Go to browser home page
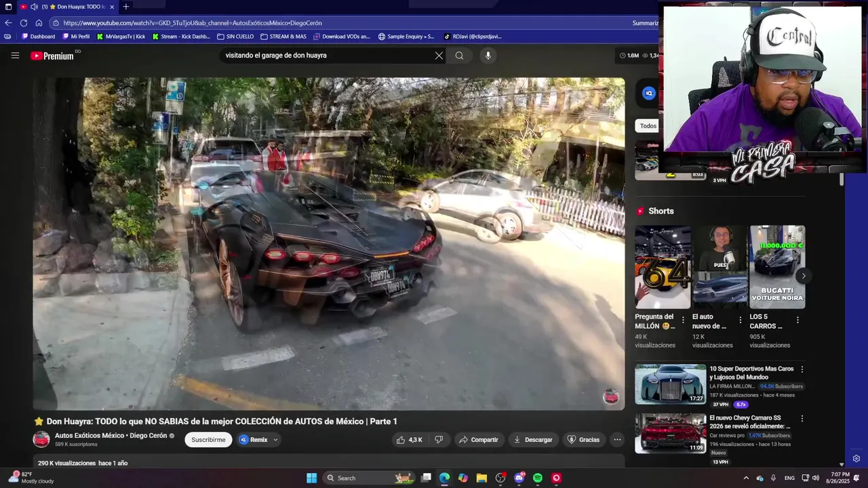868x488 pixels. (39, 22)
